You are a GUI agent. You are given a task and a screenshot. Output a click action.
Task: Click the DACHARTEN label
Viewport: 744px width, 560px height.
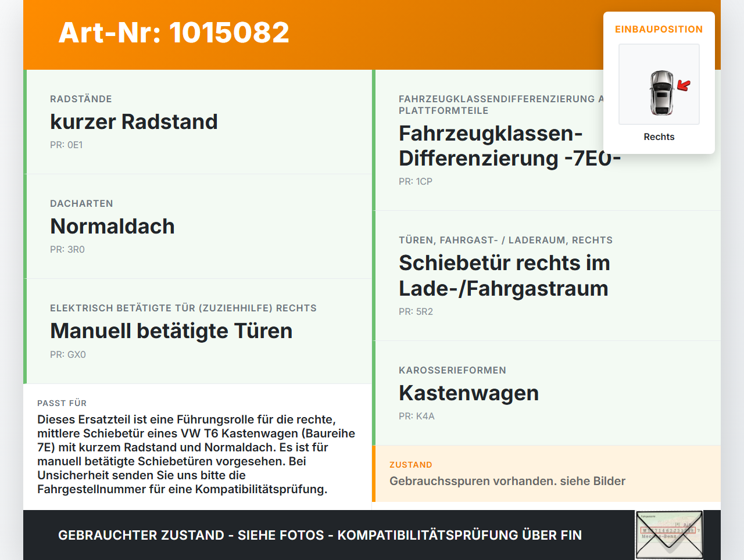(81, 203)
